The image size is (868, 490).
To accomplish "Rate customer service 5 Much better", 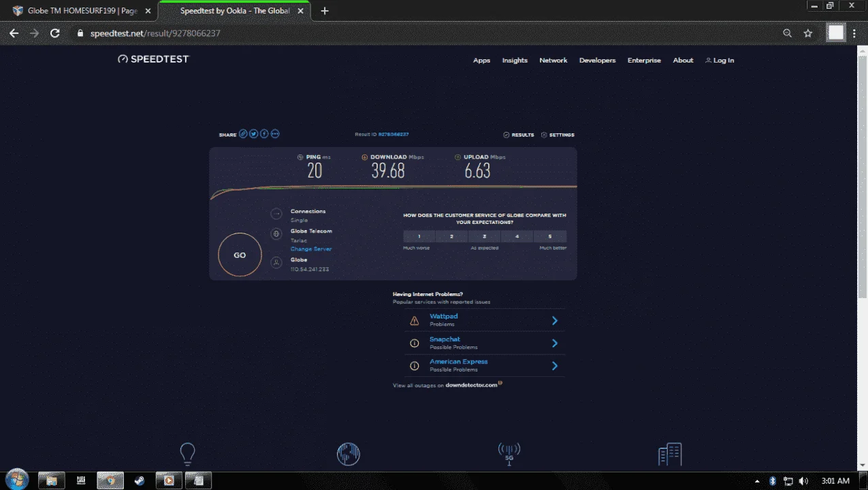I will click(x=550, y=236).
